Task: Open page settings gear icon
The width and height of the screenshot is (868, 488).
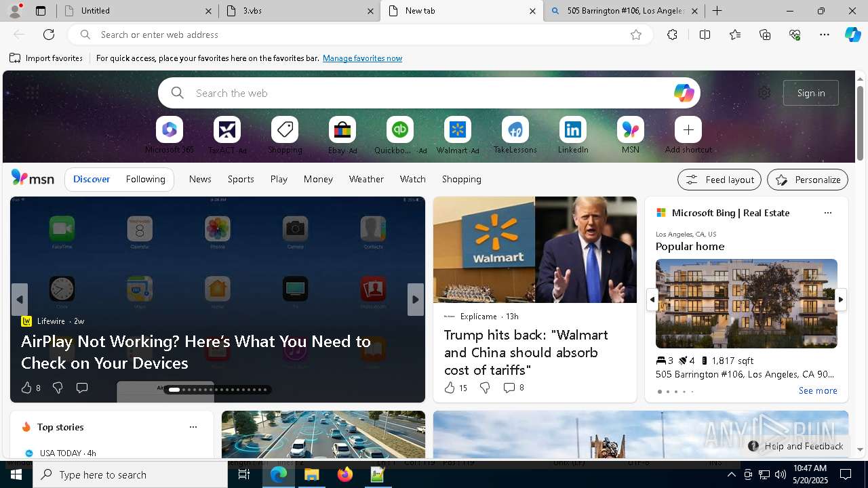Action: 764,93
